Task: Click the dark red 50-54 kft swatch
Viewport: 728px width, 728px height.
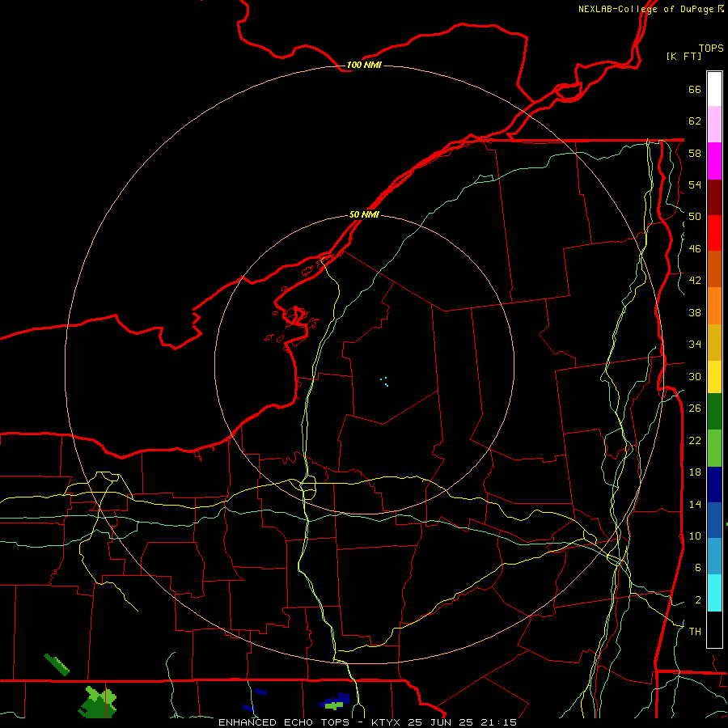Action: click(714, 197)
